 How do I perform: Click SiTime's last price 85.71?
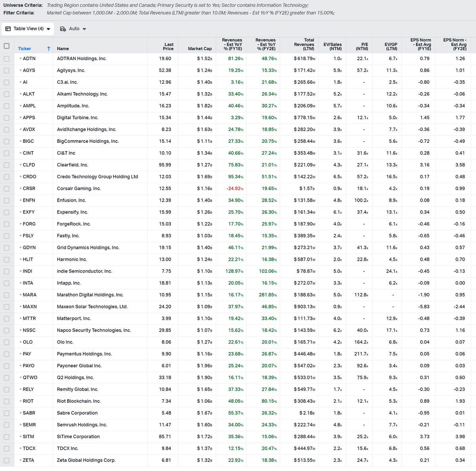pyautogui.click(x=165, y=437)
